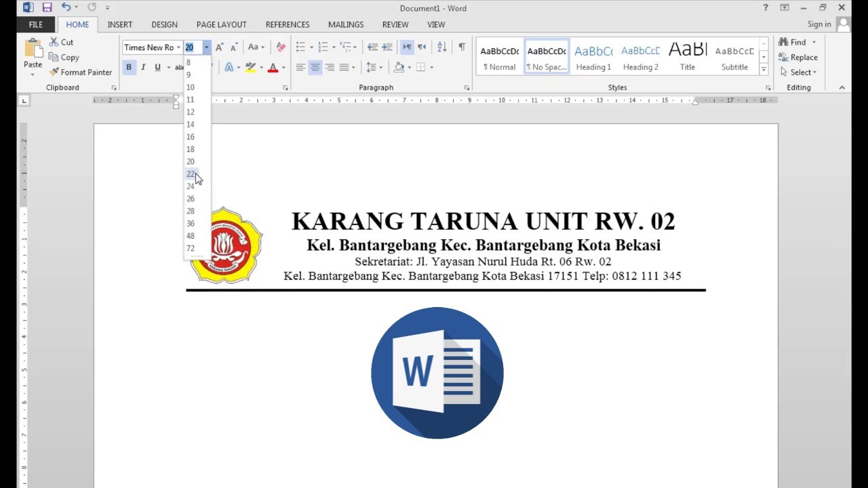Click the Replace command
This screenshot has height=488, width=868.
[797, 58]
